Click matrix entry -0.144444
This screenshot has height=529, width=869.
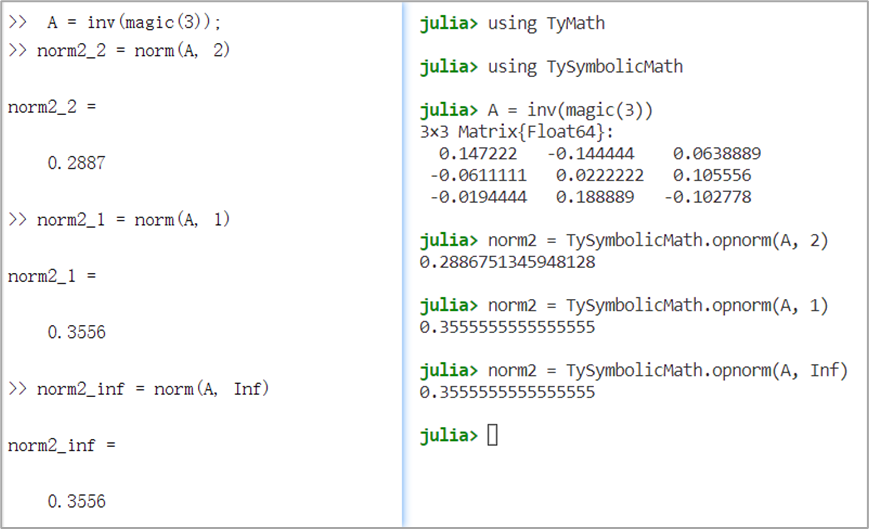590,153
